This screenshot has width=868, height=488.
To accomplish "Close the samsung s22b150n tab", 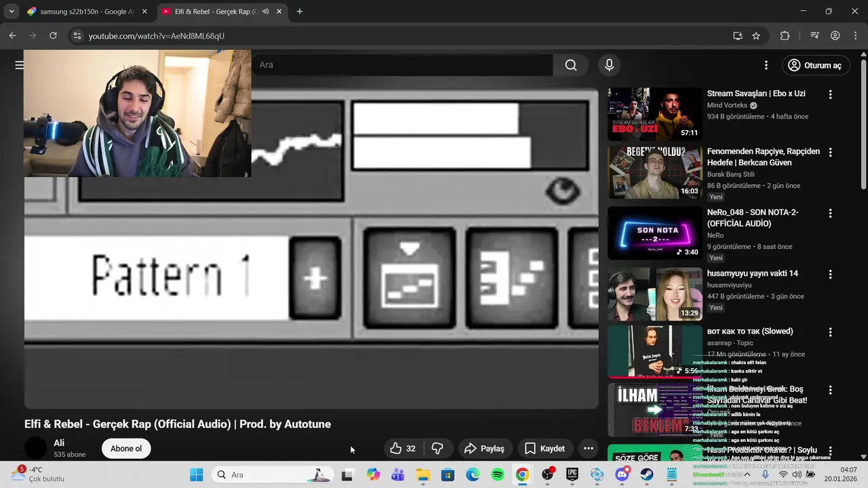I will [144, 12].
